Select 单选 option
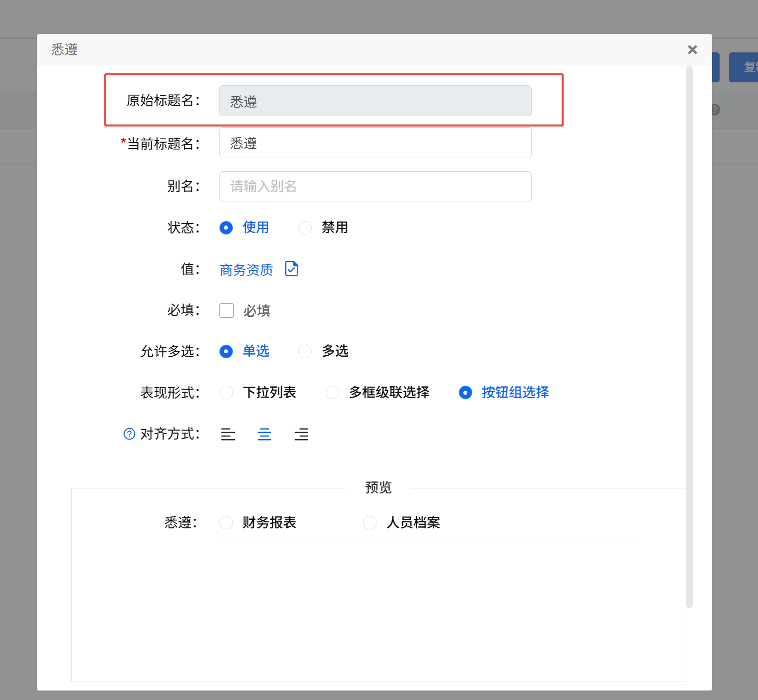Image resolution: width=758 pixels, height=700 pixels. coord(226,352)
